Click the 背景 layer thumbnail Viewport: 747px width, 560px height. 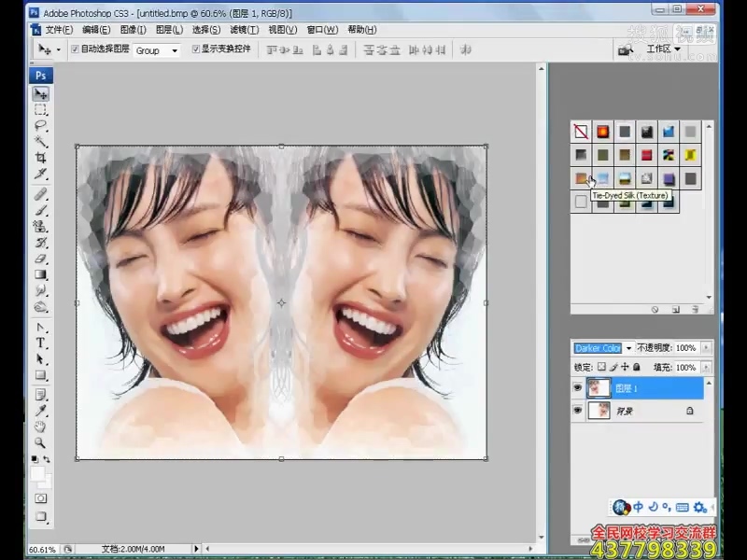click(x=599, y=410)
